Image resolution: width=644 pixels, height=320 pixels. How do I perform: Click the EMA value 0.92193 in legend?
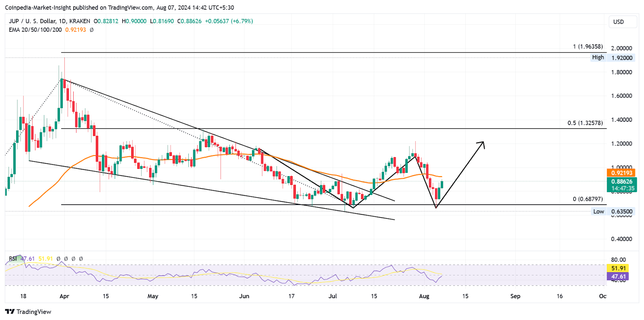click(76, 30)
